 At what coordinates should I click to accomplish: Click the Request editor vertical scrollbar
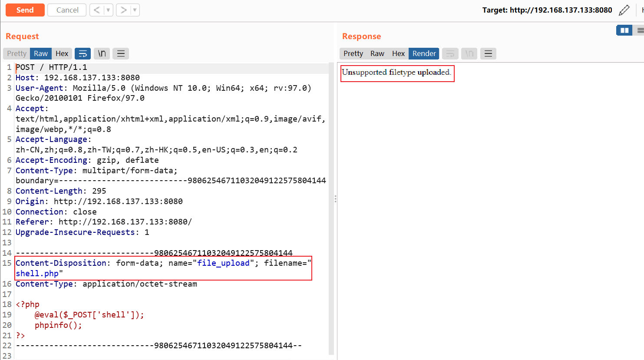coord(331,208)
